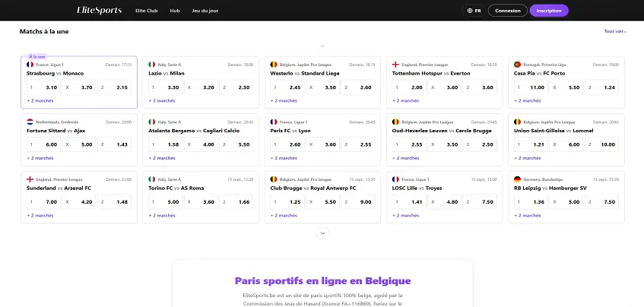Click French flag on Strasbourg vs Monaco card
Screen dimensions: 644x307
pyautogui.click(x=30, y=65)
